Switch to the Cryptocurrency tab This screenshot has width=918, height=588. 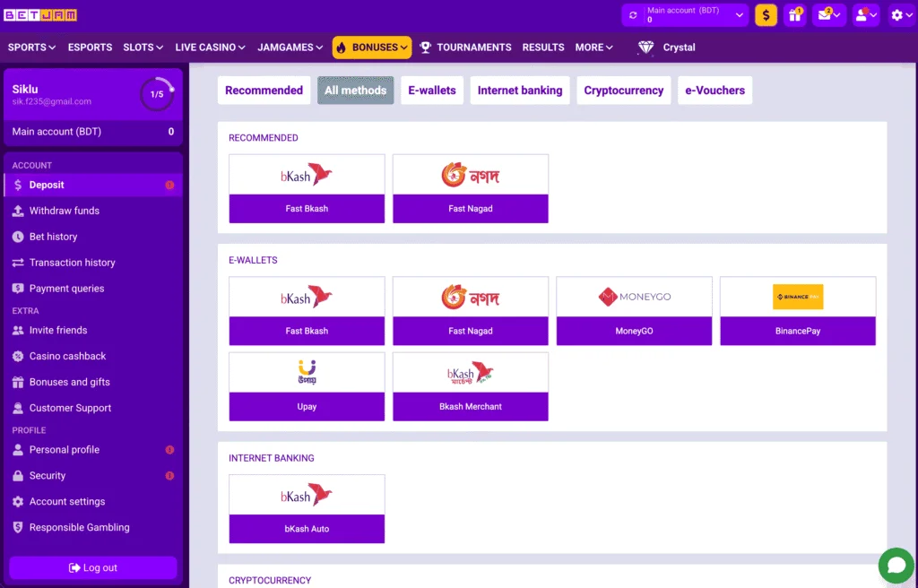624,91
